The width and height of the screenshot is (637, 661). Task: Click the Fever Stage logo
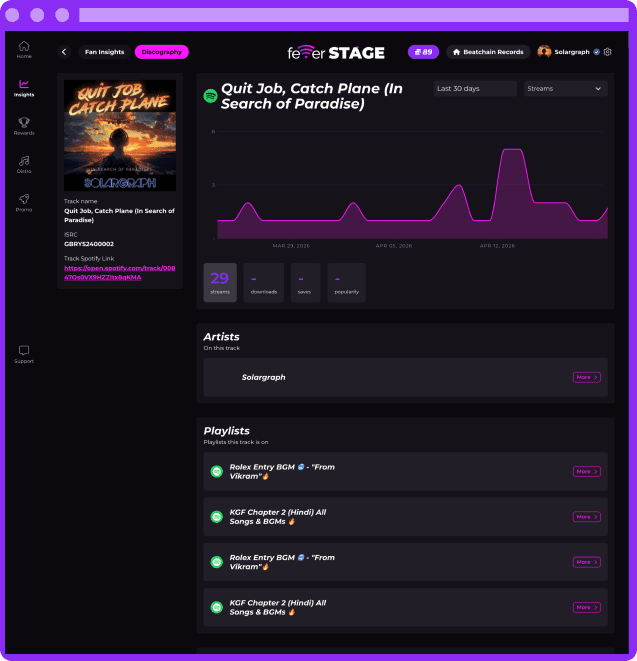336,53
